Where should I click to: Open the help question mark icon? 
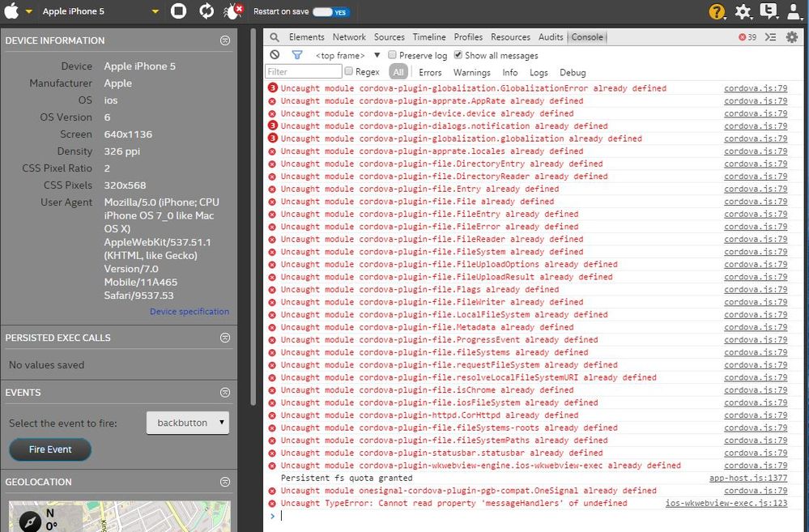click(x=717, y=11)
